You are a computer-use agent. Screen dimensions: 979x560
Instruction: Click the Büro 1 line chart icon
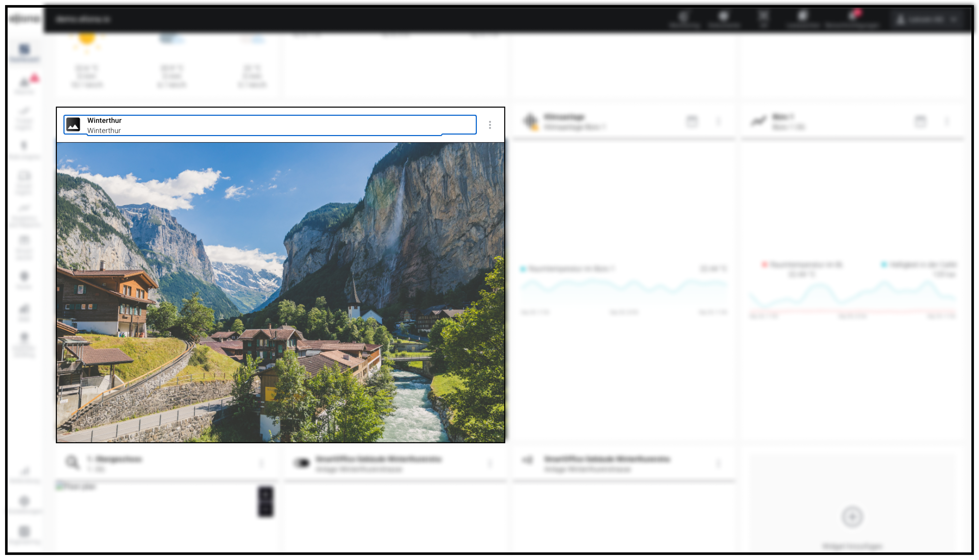(758, 122)
